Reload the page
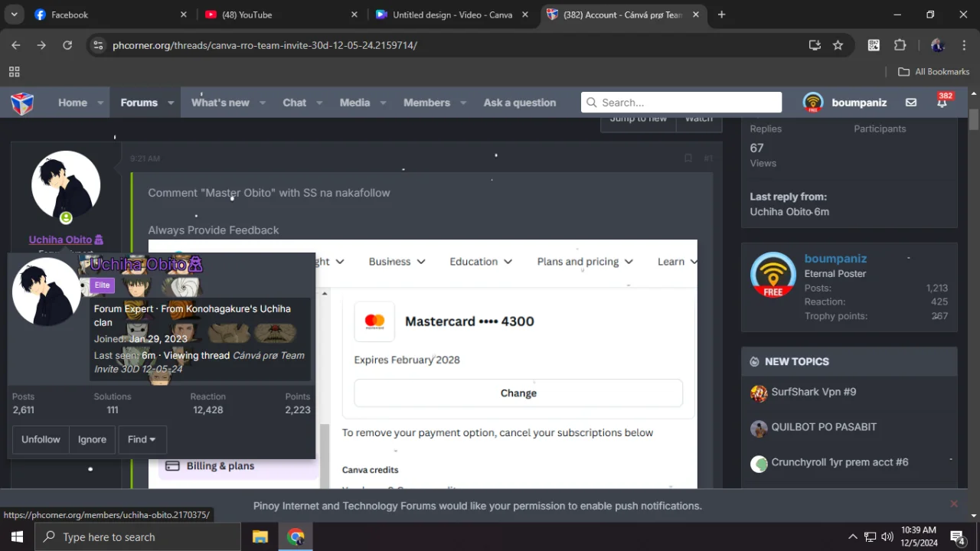This screenshot has width=980, height=551. tap(67, 45)
